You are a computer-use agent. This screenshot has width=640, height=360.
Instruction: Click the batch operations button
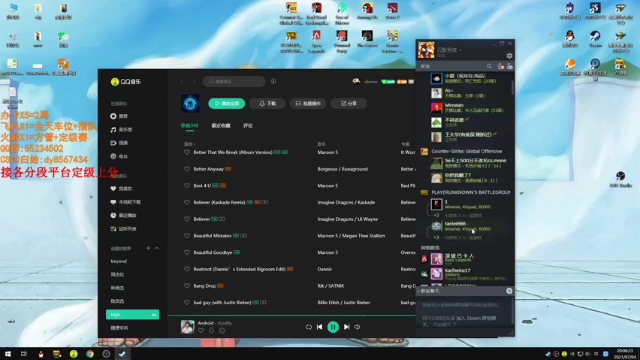click(308, 104)
